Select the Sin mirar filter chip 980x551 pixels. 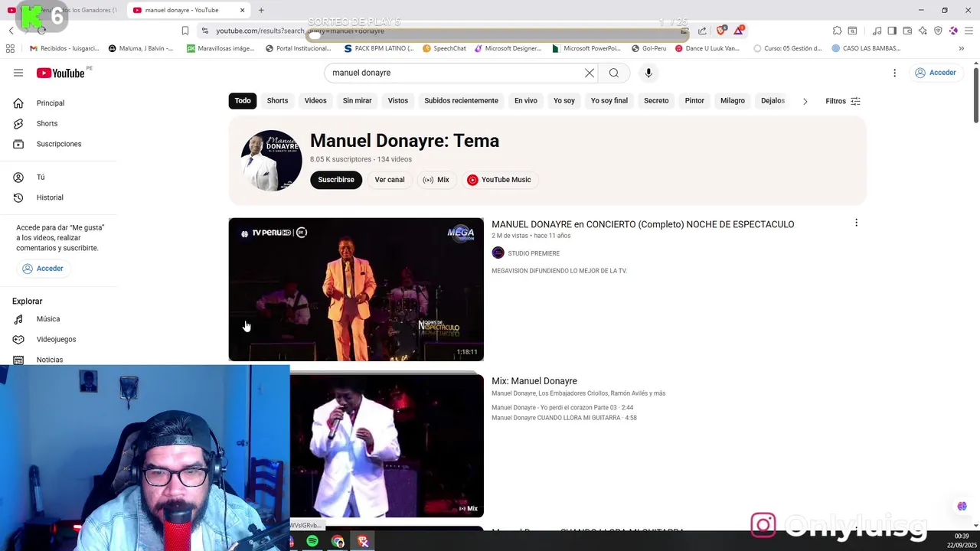pyautogui.click(x=357, y=101)
